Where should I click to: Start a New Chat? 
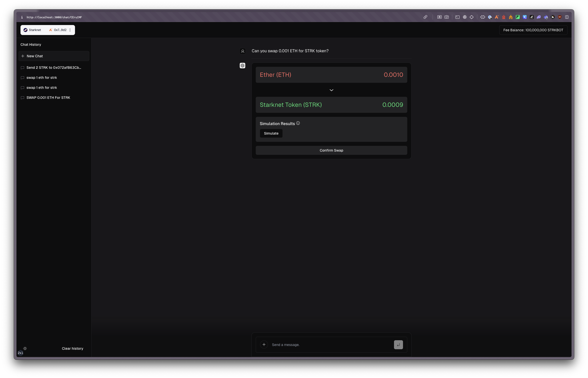point(54,56)
